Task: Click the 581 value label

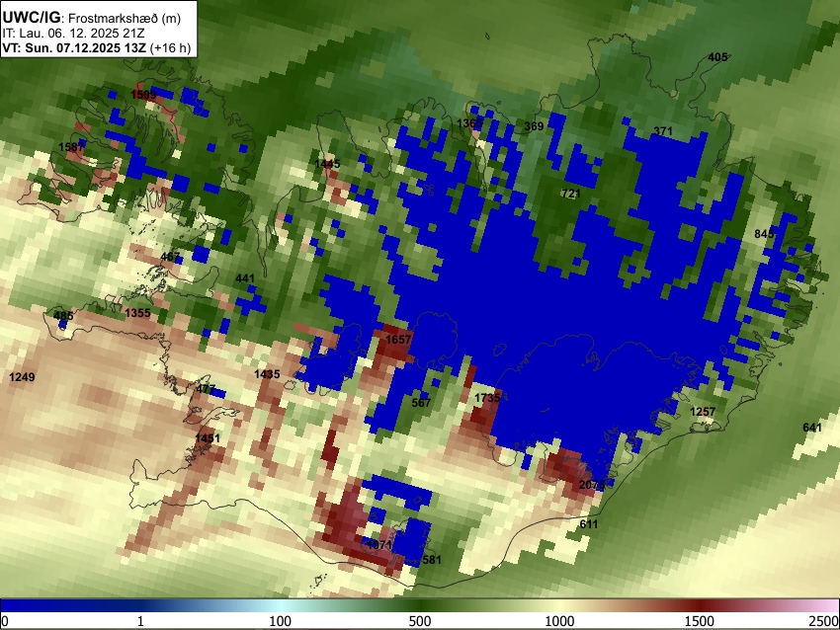Action: click(432, 560)
